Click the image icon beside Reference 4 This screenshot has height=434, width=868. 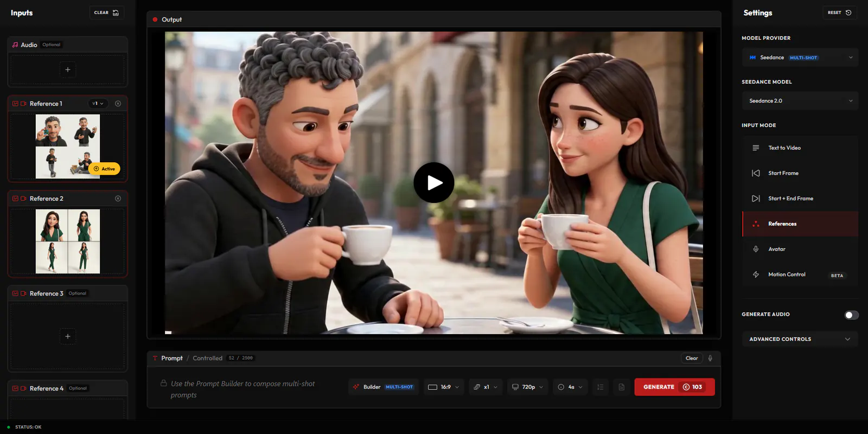(15, 388)
